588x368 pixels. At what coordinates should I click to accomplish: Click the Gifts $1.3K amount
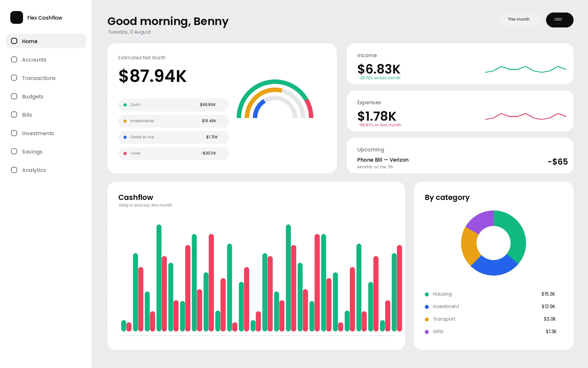pos(551,331)
